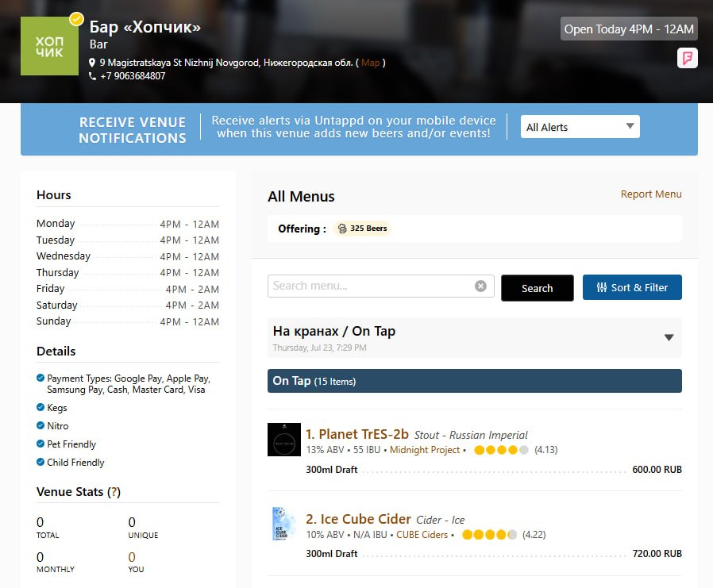Image resolution: width=713 pixels, height=588 pixels.
Task: Click Ice Cube Cider rating 4.22 circles
Action: pyautogui.click(x=489, y=534)
